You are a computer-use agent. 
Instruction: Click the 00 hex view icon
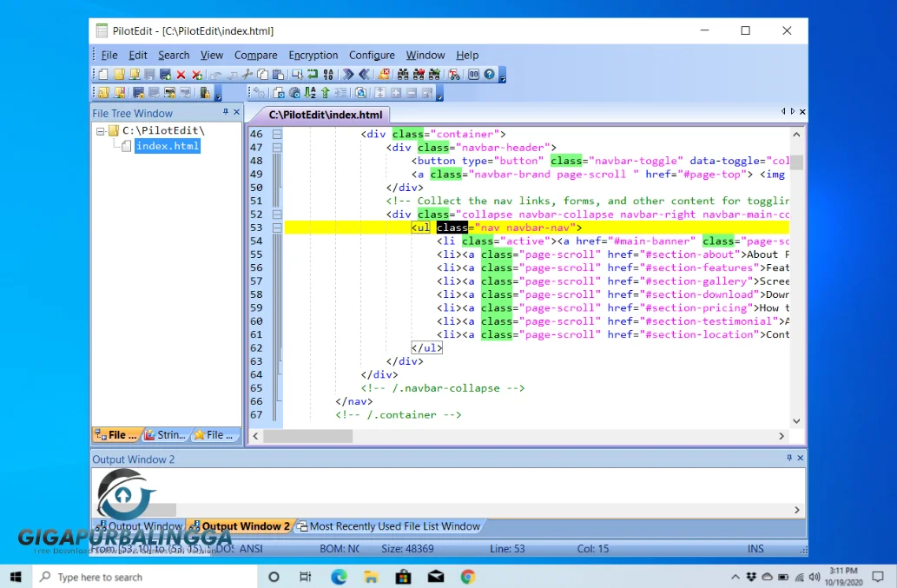tap(473, 75)
